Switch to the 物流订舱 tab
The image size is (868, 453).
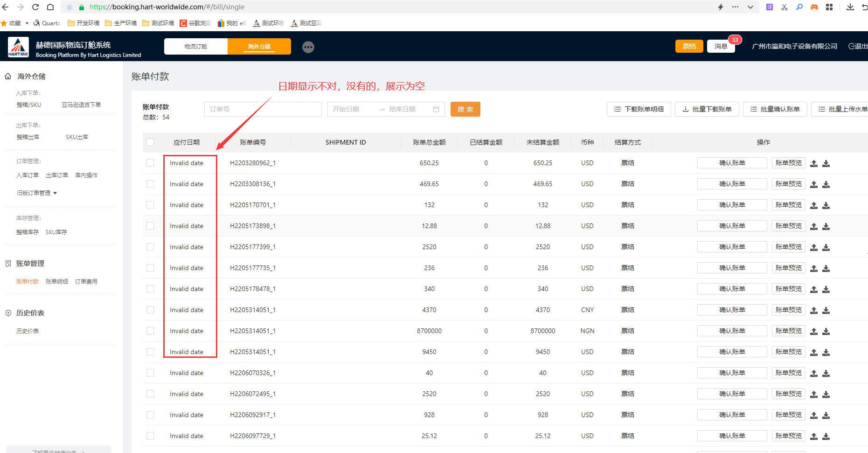click(196, 47)
